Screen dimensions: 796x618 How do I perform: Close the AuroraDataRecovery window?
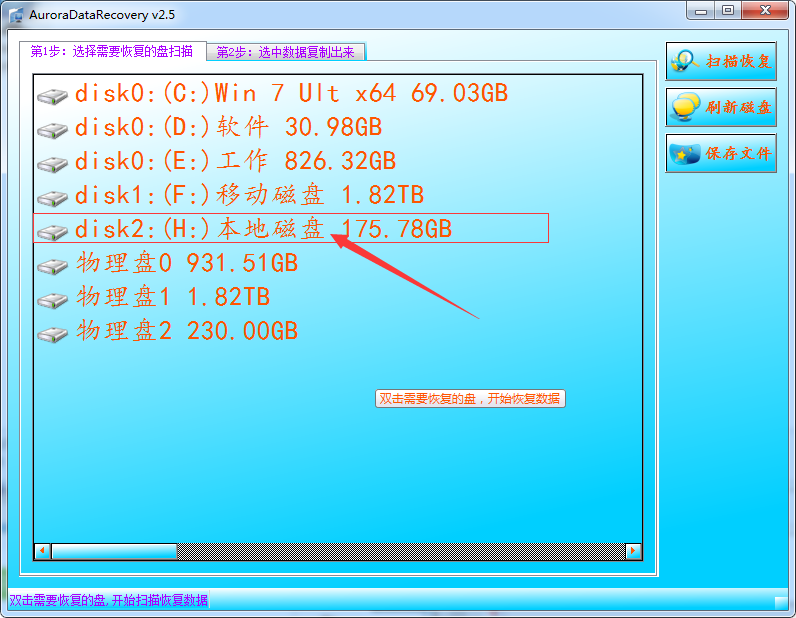(x=766, y=11)
